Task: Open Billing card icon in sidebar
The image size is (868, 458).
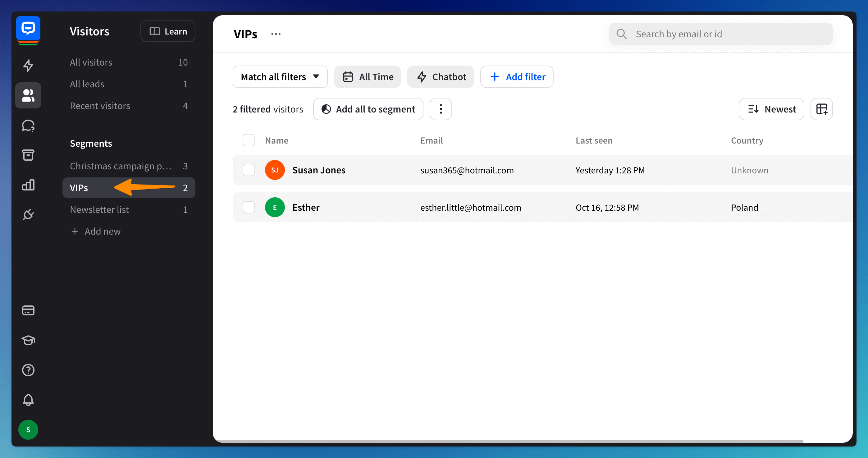Action: coord(28,310)
